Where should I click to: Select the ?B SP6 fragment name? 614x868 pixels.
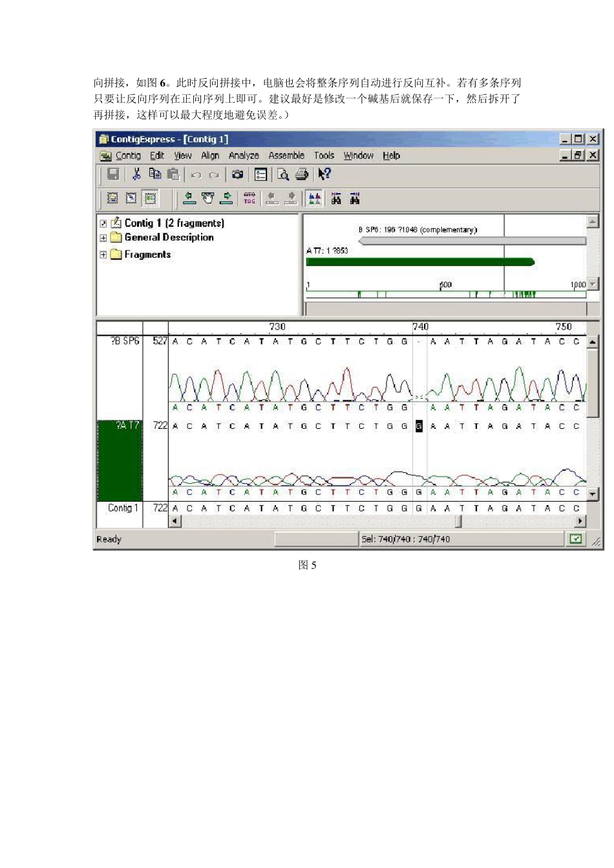click(x=125, y=341)
